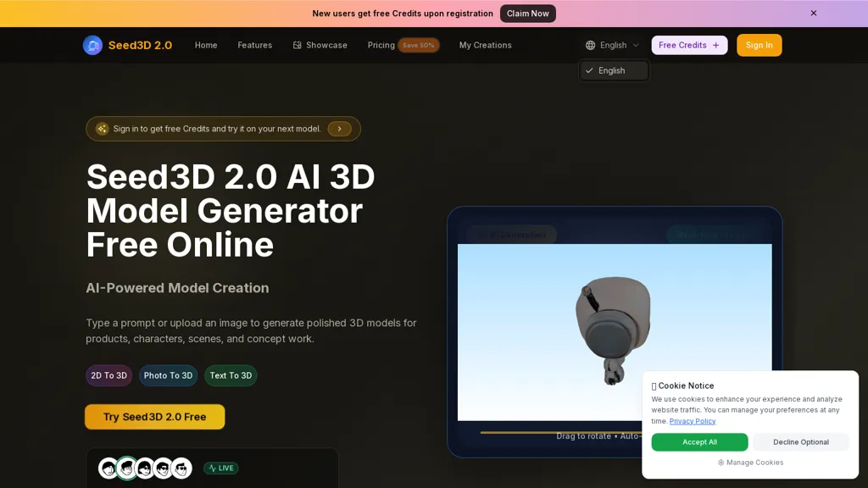Click the Seed3D 2.0 logo icon
The image size is (868, 488).
click(x=92, y=46)
